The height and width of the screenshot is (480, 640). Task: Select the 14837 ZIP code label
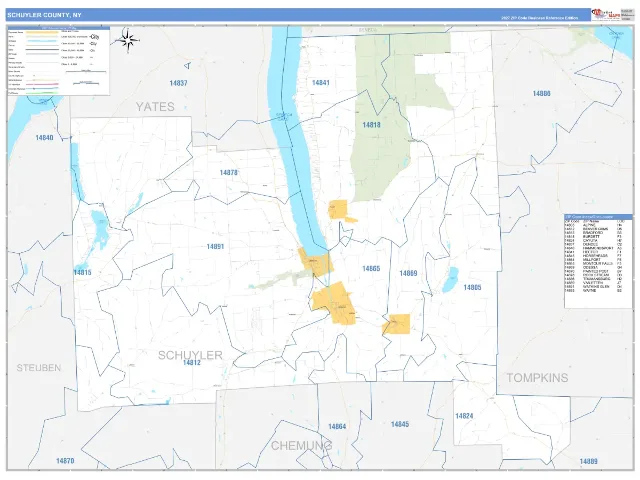[178, 83]
